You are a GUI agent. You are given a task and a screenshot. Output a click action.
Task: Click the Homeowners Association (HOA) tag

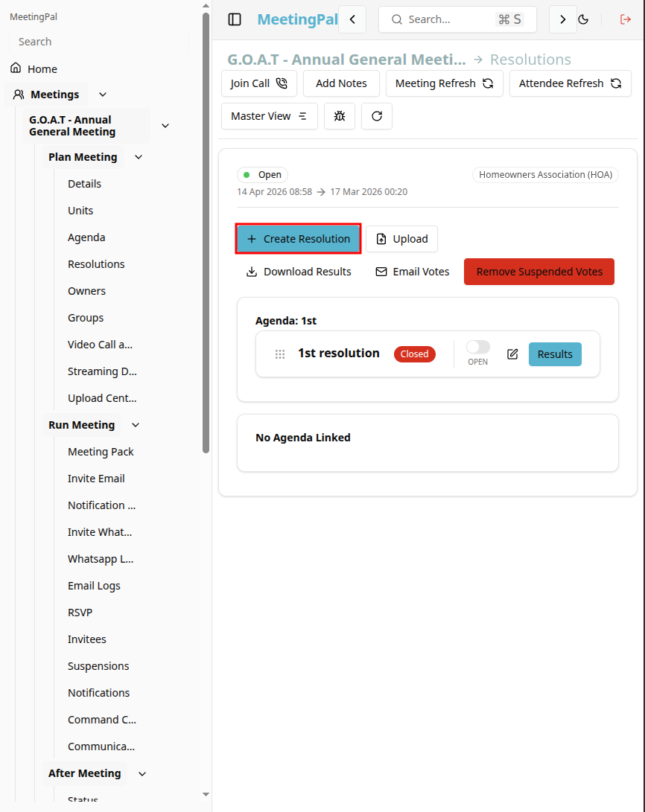[x=545, y=175]
